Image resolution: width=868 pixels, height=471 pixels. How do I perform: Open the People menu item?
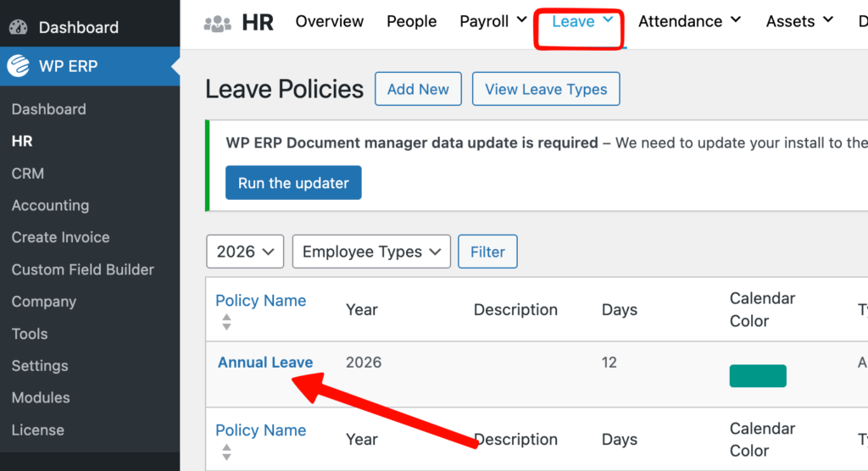click(411, 21)
